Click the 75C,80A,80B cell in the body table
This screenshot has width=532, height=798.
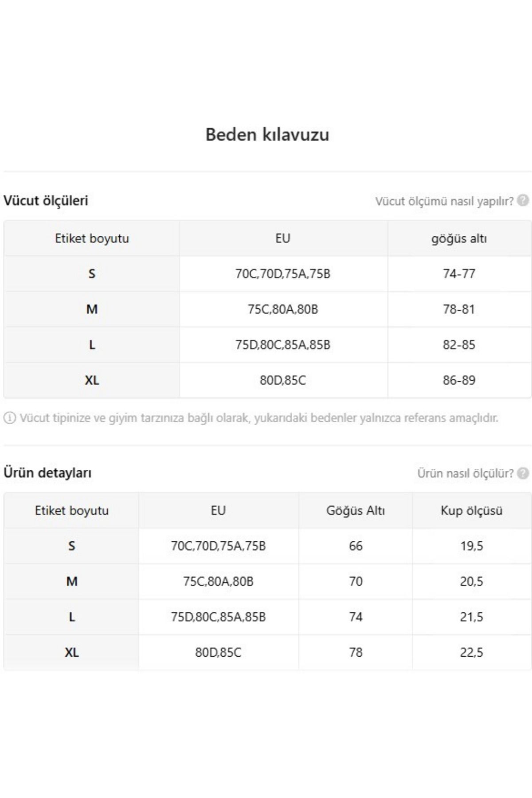(x=283, y=309)
